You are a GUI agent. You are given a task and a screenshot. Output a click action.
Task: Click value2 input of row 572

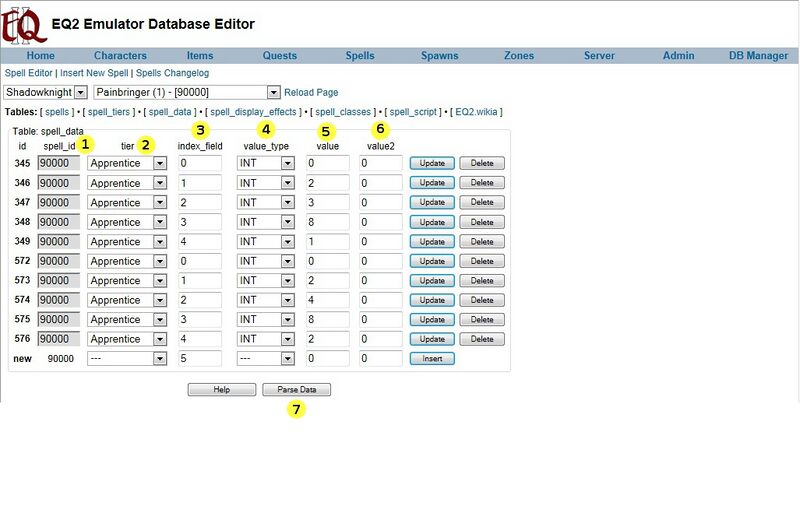pyautogui.click(x=381, y=261)
